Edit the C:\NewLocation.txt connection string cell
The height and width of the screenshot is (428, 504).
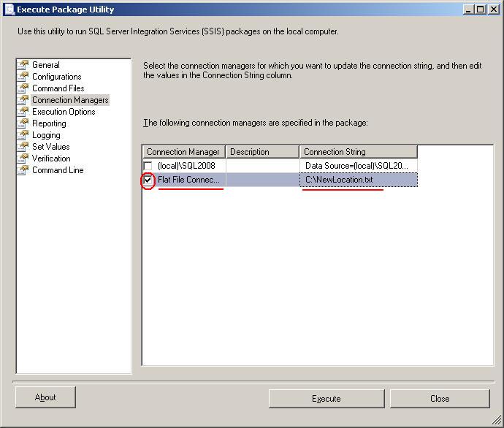tap(358, 180)
